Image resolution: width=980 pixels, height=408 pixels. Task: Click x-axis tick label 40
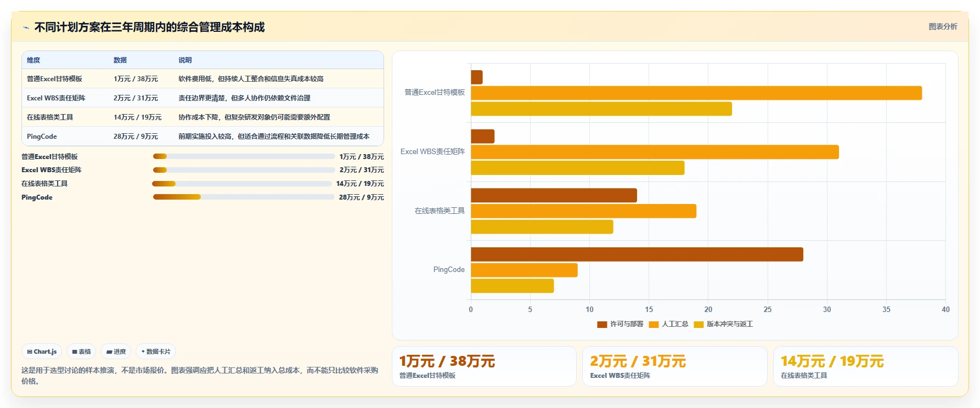click(x=945, y=309)
